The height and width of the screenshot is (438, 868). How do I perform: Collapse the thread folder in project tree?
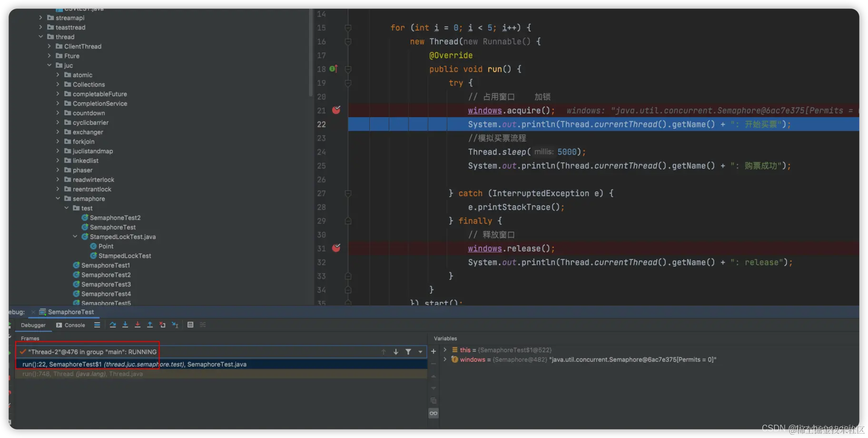[41, 37]
